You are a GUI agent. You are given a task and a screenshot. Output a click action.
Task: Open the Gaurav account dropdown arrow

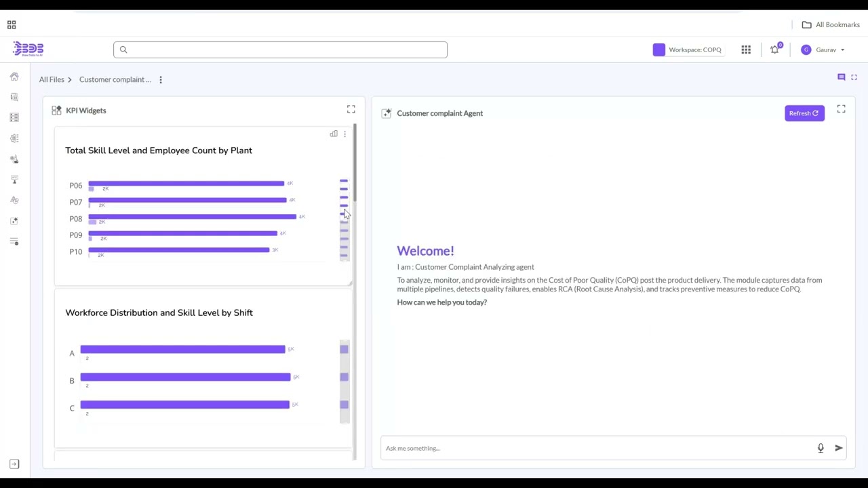(x=843, y=50)
